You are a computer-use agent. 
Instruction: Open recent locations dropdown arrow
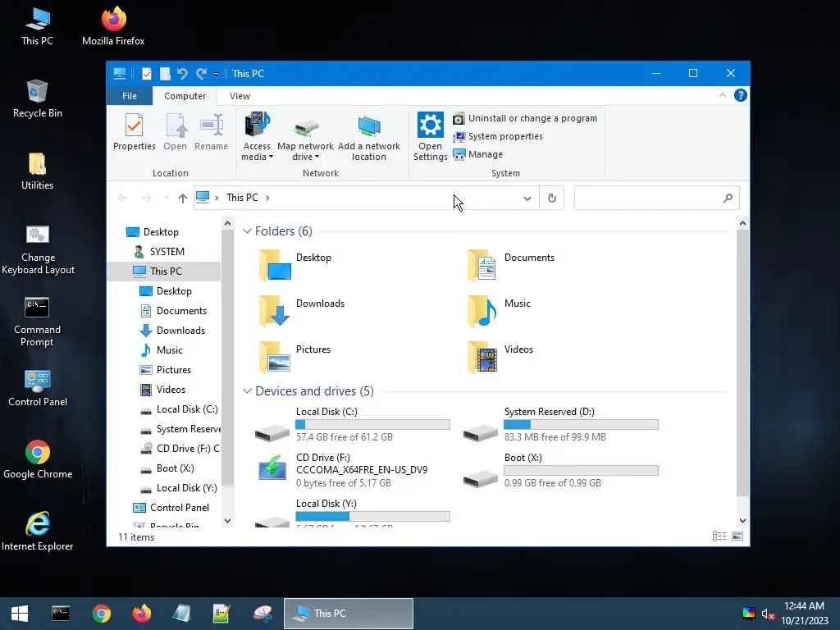[x=166, y=199]
